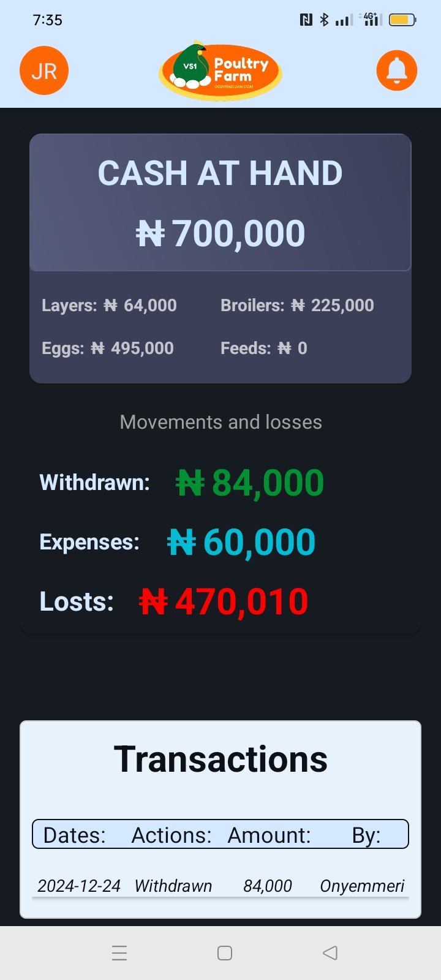441x980 pixels.
Task: Tap the Eggs ₦ 495,000 figure
Action: point(108,348)
